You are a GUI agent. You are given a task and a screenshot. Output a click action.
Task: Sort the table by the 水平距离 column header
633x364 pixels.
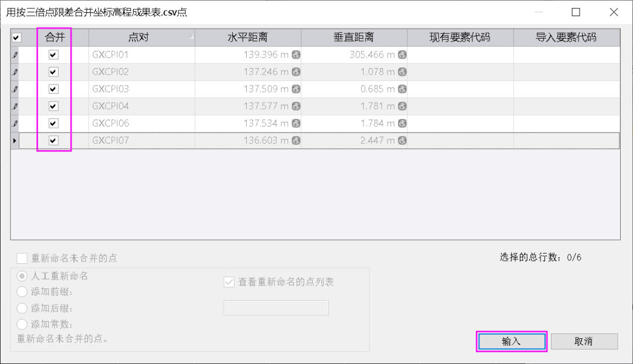coord(247,37)
